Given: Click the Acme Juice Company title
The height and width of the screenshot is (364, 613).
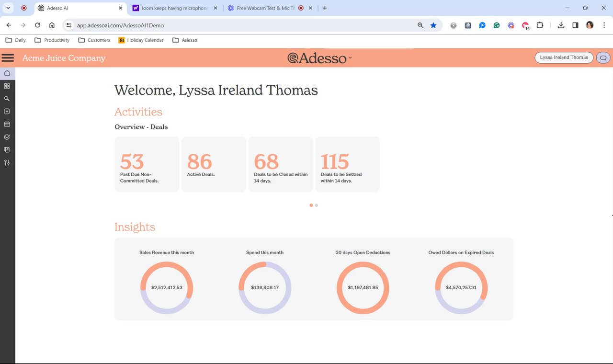Looking at the screenshot, I should coord(64,58).
